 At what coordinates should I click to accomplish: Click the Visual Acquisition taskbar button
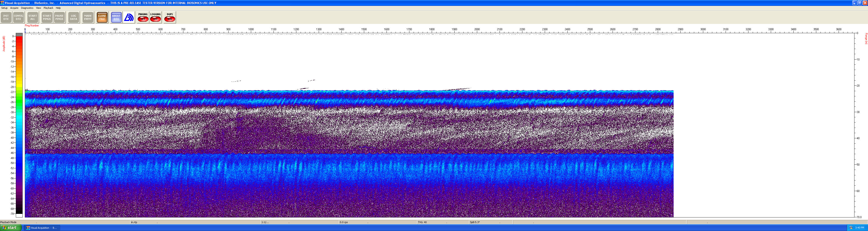coord(42,228)
